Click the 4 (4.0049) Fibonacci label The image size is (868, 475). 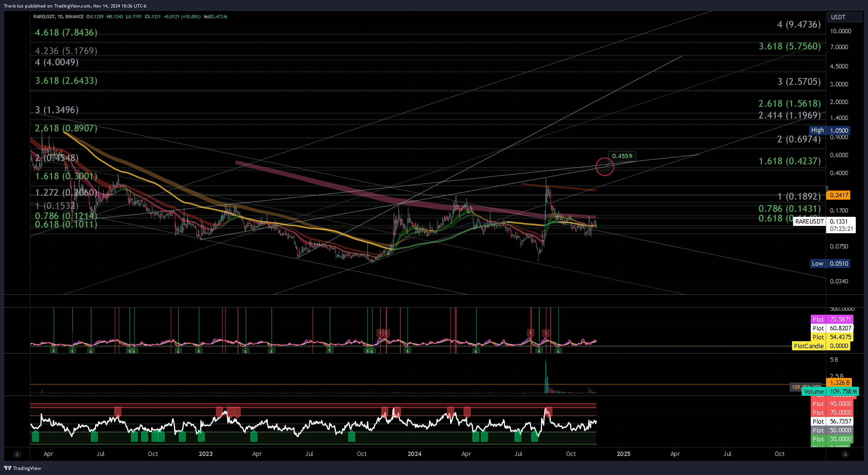(x=57, y=62)
